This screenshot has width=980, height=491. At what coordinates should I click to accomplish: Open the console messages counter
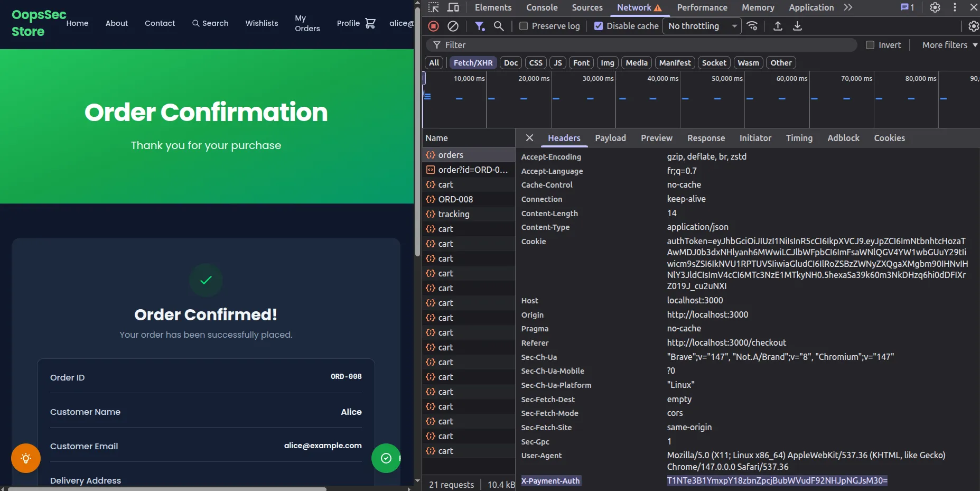(x=907, y=7)
